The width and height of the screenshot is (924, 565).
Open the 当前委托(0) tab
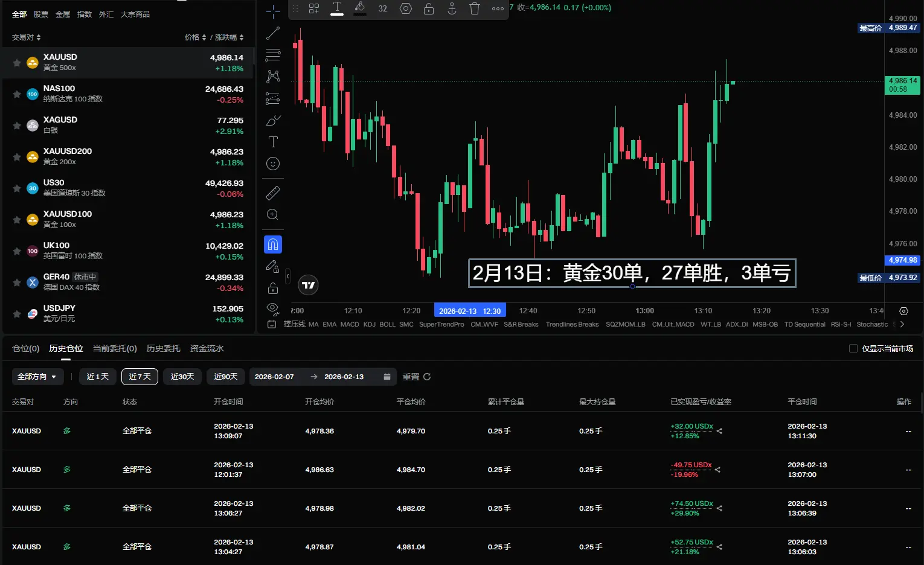[x=115, y=348]
